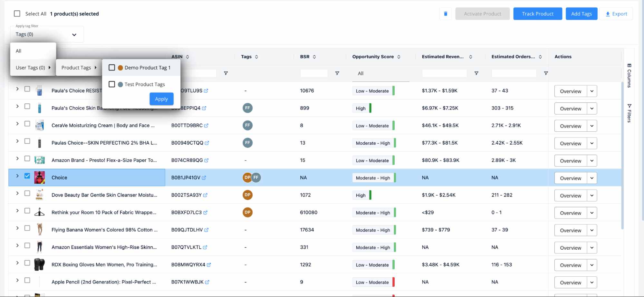Click blue-gray swatch beside Test Product Tags
Image resolution: width=644 pixels, height=297 pixels.
120,84
